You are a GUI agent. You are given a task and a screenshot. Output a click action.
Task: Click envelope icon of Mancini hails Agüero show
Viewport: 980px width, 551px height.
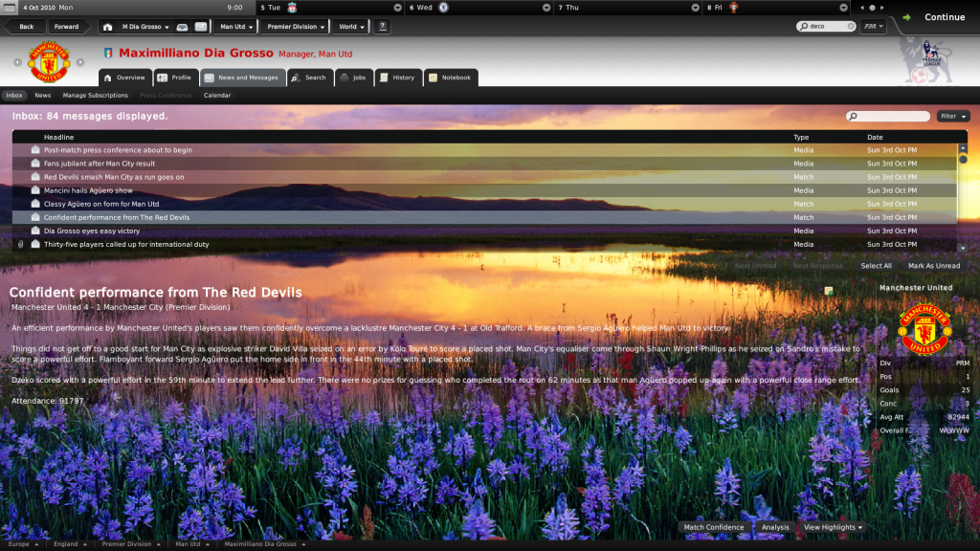35,190
